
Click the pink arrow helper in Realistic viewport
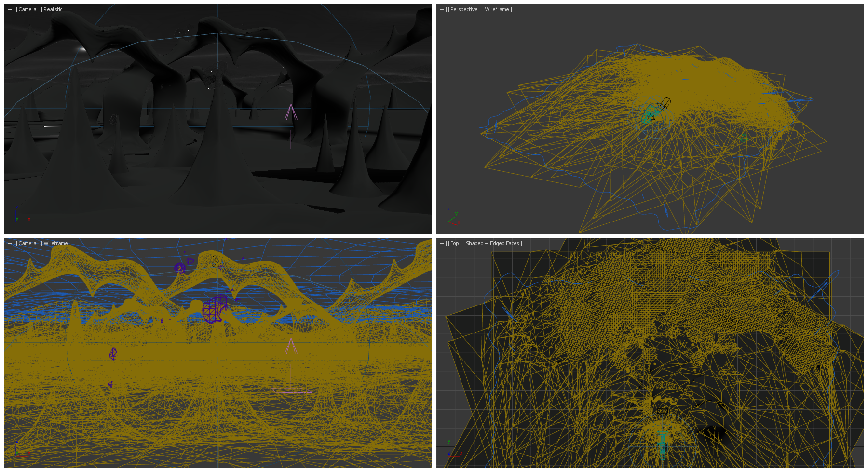[x=291, y=114]
